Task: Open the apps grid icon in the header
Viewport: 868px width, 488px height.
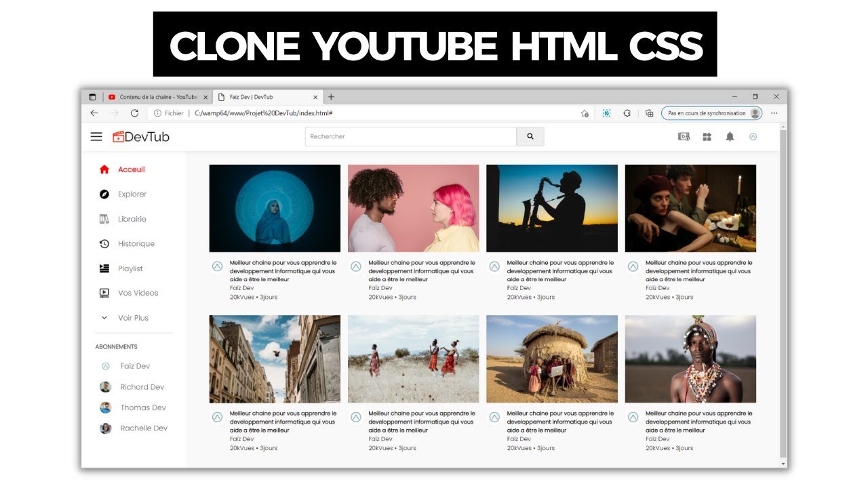Action: point(707,137)
